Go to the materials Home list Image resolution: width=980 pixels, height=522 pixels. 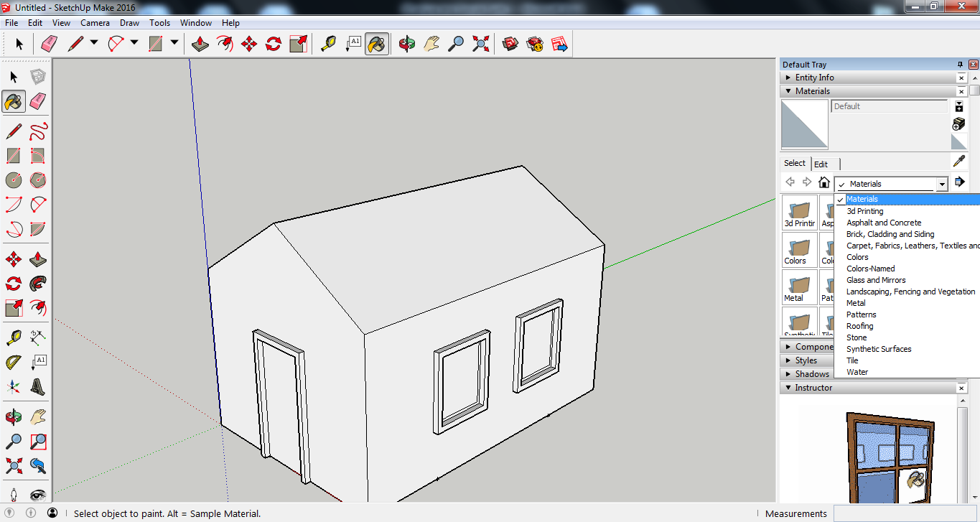tap(824, 182)
